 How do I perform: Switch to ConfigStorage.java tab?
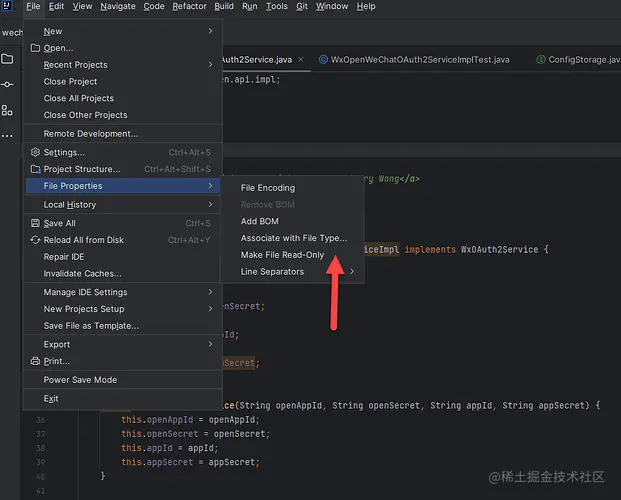click(578, 59)
